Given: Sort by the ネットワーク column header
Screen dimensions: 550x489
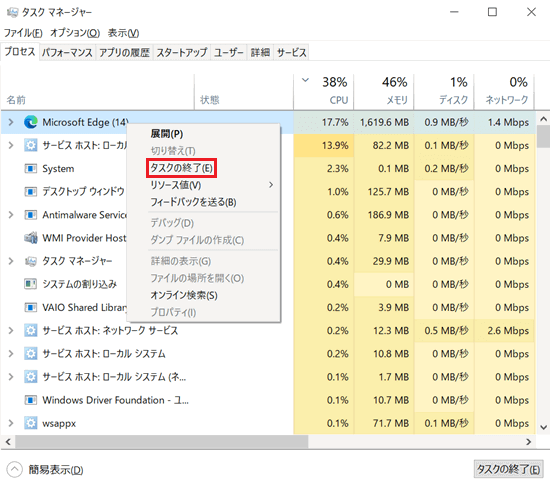Looking at the screenshot, I should (x=504, y=92).
